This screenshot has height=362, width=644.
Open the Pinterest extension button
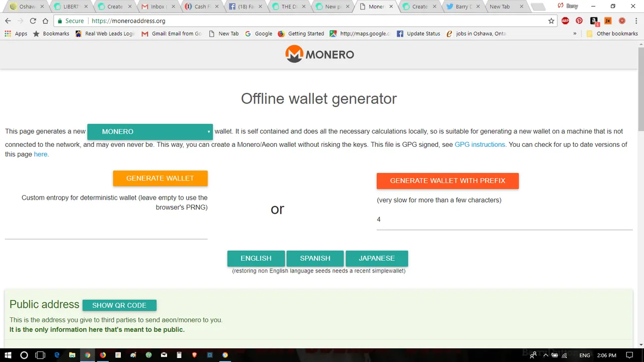pos(579,21)
